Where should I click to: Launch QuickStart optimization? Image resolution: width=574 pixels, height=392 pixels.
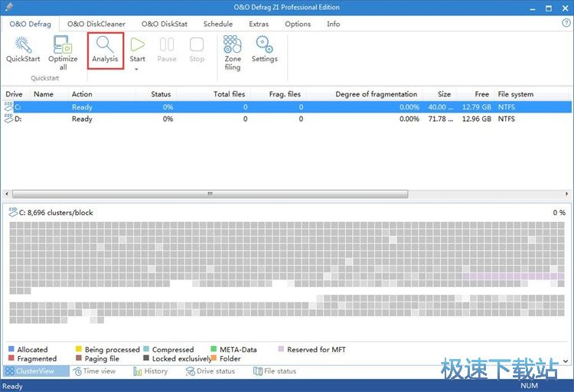click(x=23, y=50)
